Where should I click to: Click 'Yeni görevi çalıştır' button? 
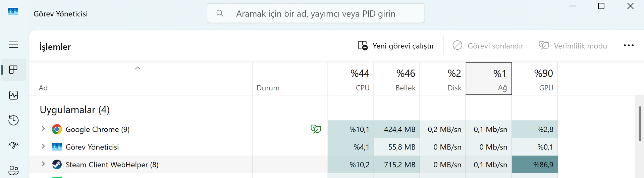(396, 46)
